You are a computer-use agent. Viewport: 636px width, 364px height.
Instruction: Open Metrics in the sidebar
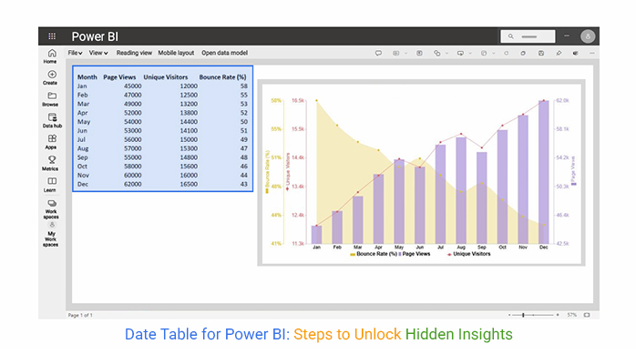52,163
